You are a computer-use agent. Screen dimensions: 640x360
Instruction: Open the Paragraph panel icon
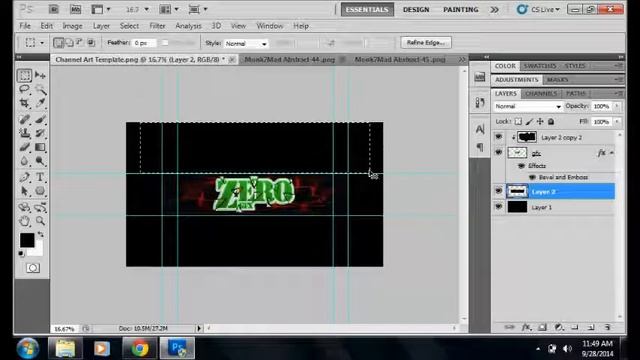pos(480,147)
